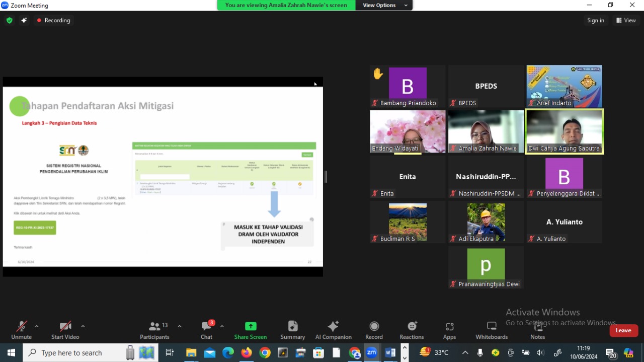Select the Enita participant tile
The height and width of the screenshot is (362, 644).
(x=408, y=177)
